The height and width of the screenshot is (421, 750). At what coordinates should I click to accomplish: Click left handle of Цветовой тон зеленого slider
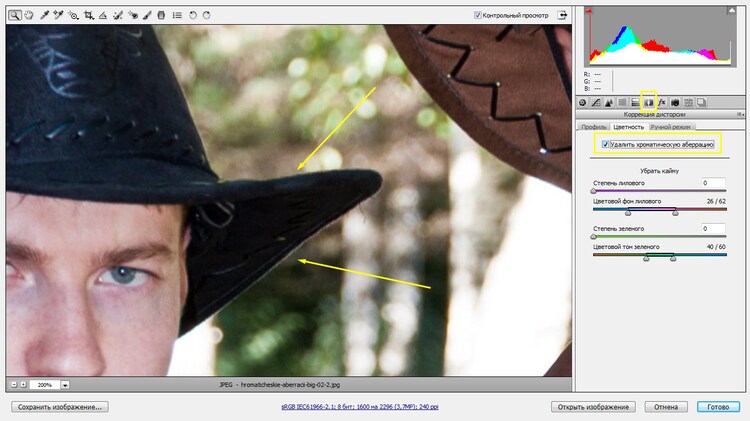tap(646, 257)
